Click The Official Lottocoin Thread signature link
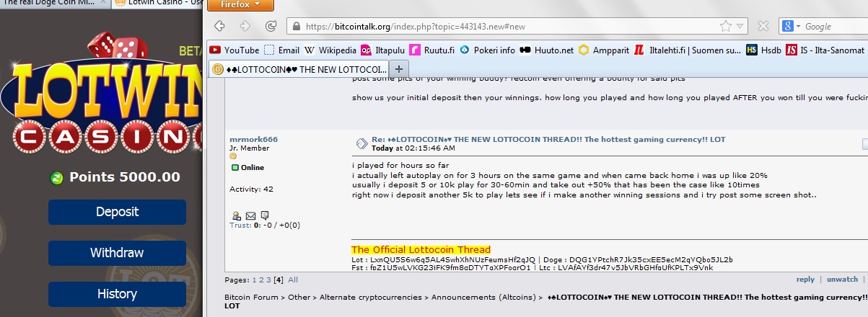This screenshot has width=868, height=317. click(x=421, y=249)
